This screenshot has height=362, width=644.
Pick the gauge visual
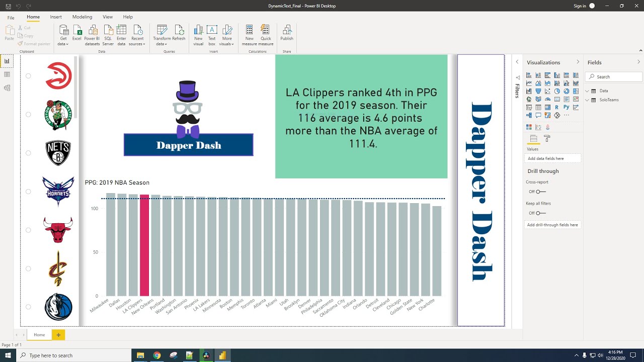coord(547,99)
